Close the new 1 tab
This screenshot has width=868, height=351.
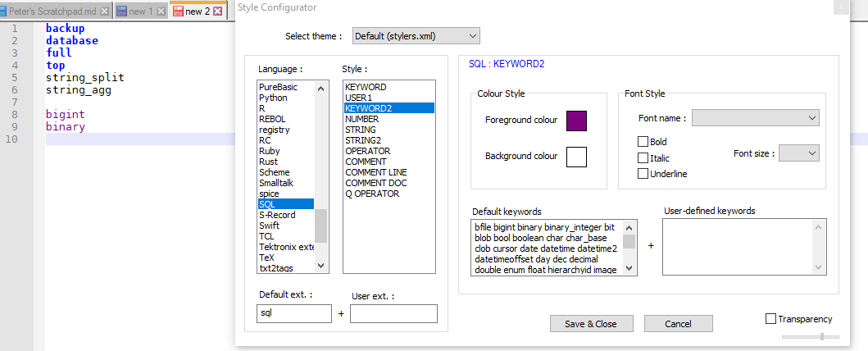point(161,11)
